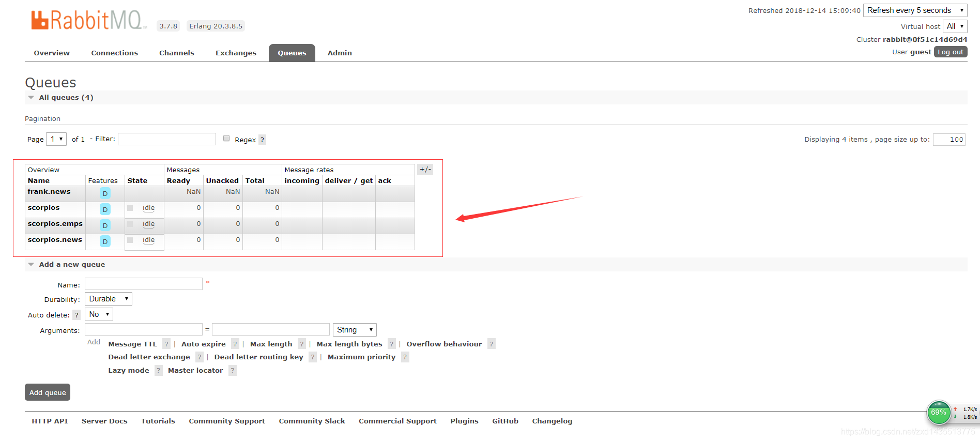Go to the Connections tab
This screenshot has width=980, height=441.
pos(115,53)
